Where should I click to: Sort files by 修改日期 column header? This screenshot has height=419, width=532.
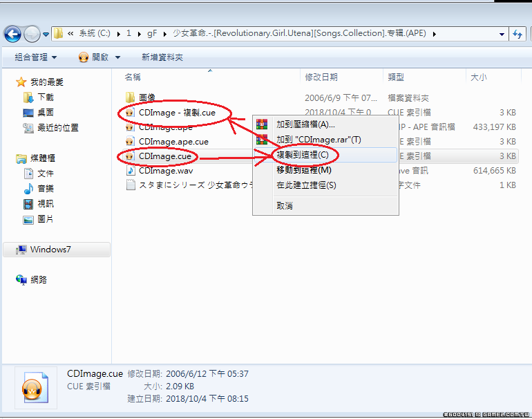pos(321,77)
